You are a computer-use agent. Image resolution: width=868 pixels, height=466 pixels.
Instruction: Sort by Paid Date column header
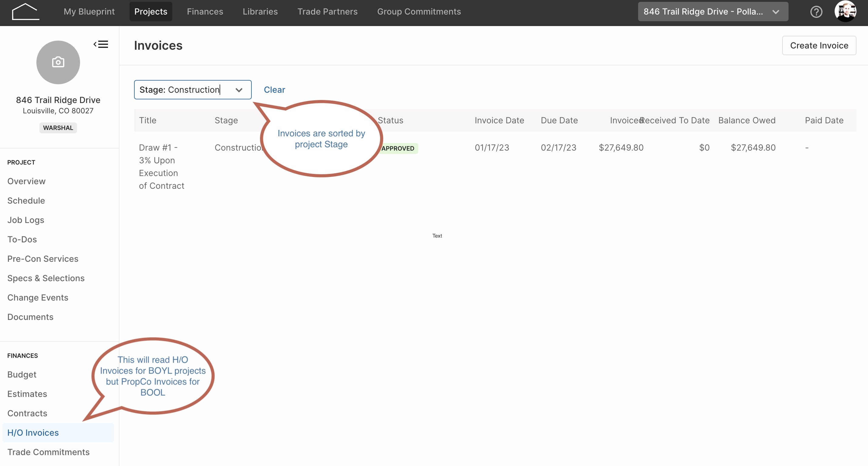click(824, 120)
